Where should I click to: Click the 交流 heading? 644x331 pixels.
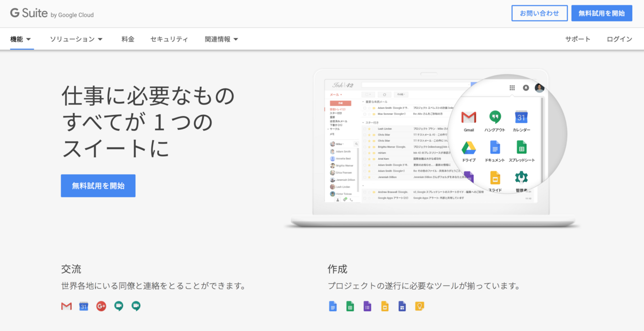[x=71, y=269]
